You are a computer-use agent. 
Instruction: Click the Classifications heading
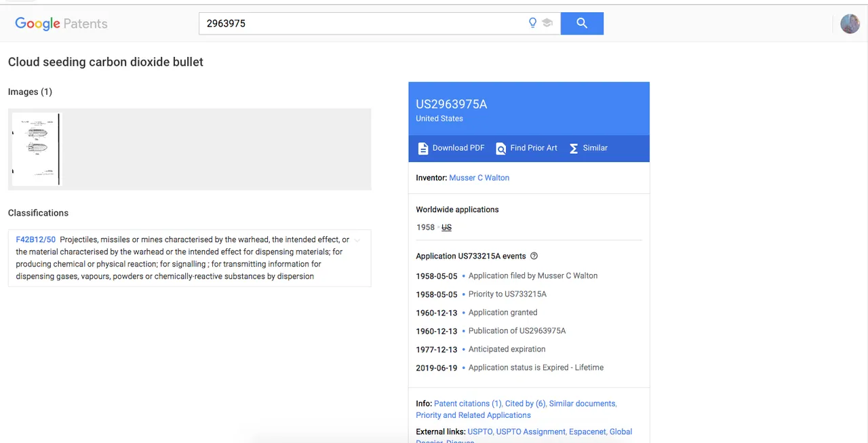[x=38, y=213]
